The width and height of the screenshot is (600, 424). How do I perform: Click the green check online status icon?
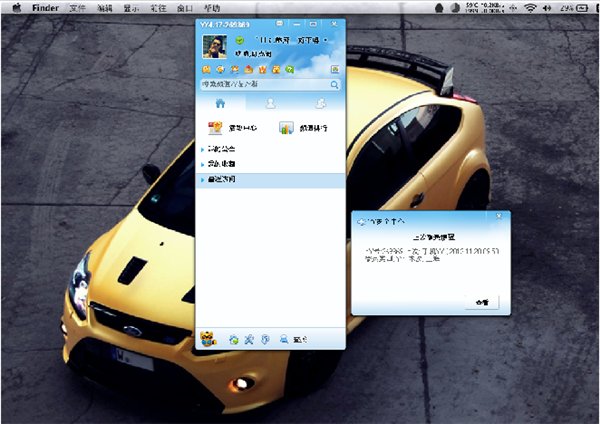point(240,40)
